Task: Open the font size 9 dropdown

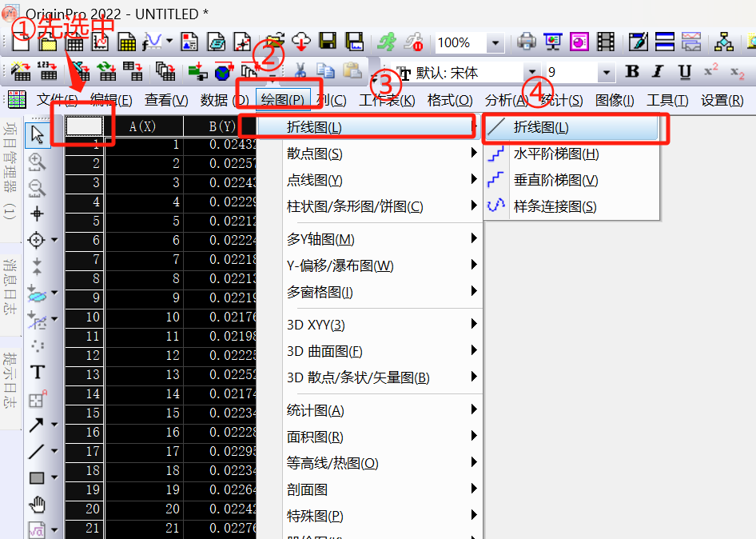Action: pyautogui.click(x=606, y=73)
